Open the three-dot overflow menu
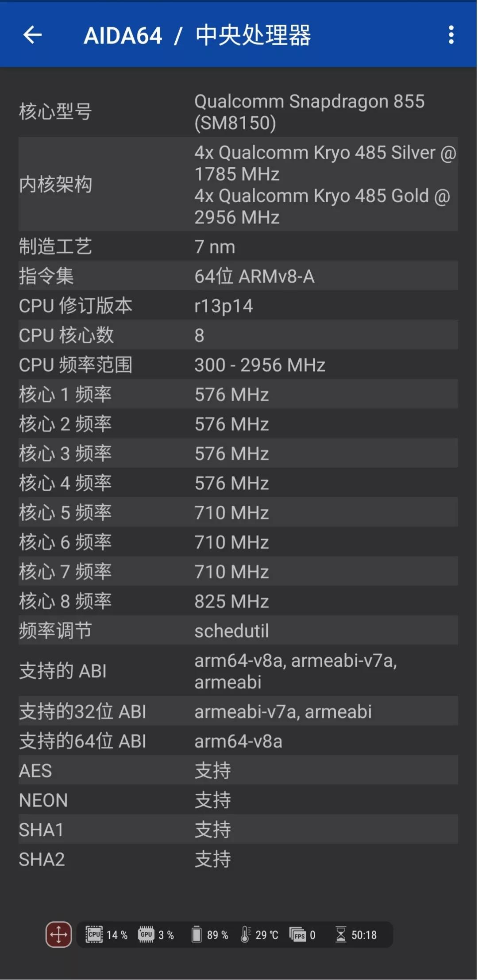This screenshot has width=478, height=980. tap(450, 35)
